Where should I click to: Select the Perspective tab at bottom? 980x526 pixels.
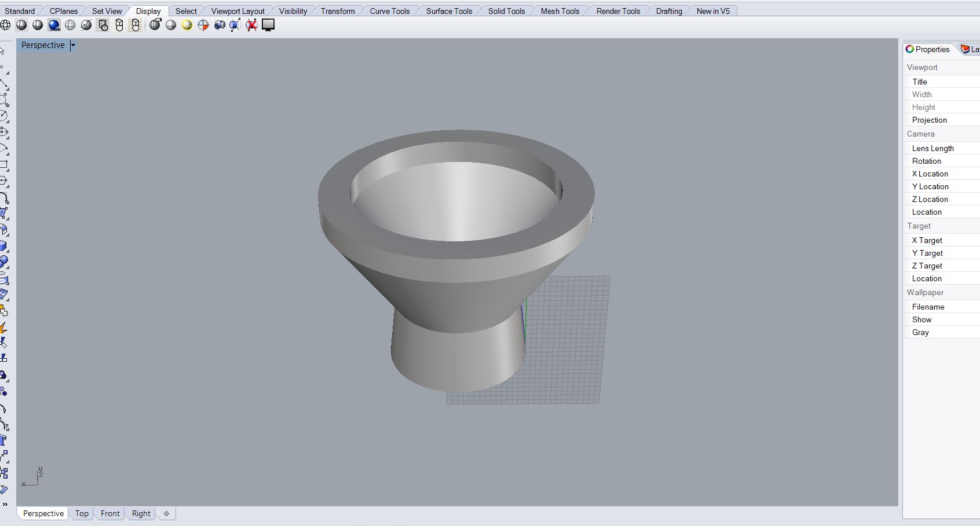(43, 513)
